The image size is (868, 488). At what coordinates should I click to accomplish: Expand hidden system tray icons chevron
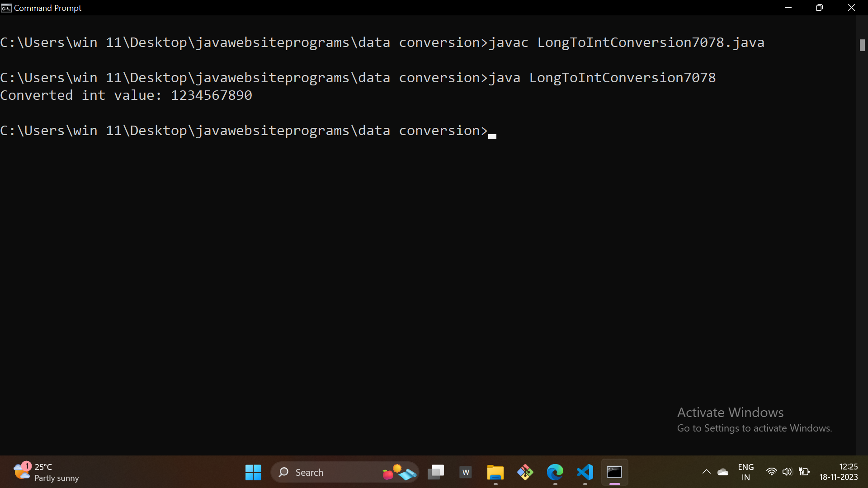point(706,472)
